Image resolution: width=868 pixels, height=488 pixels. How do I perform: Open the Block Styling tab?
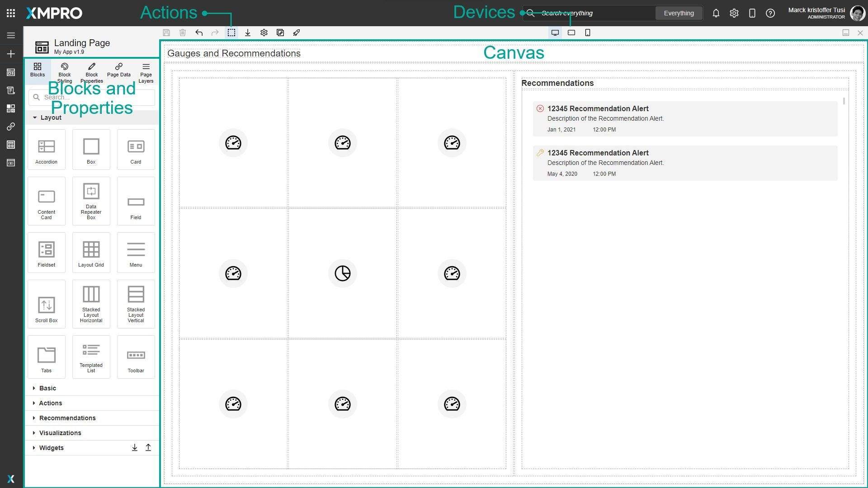pyautogui.click(x=65, y=72)
